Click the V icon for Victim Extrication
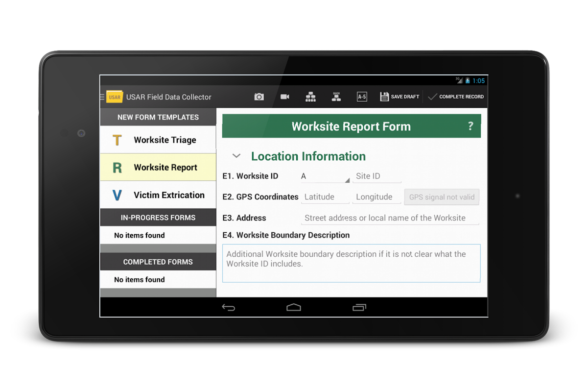588x392 pixels. [x=117, y=195]
